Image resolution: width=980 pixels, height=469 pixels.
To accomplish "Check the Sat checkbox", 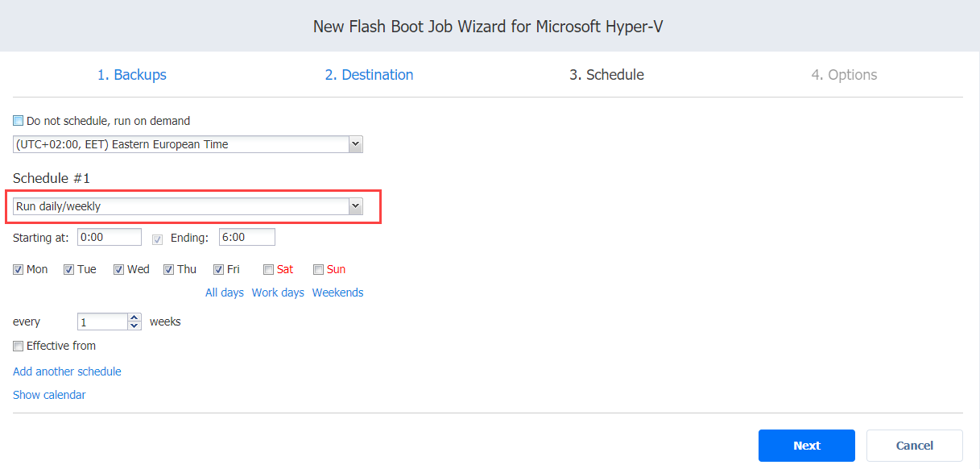I will point(268,270).
